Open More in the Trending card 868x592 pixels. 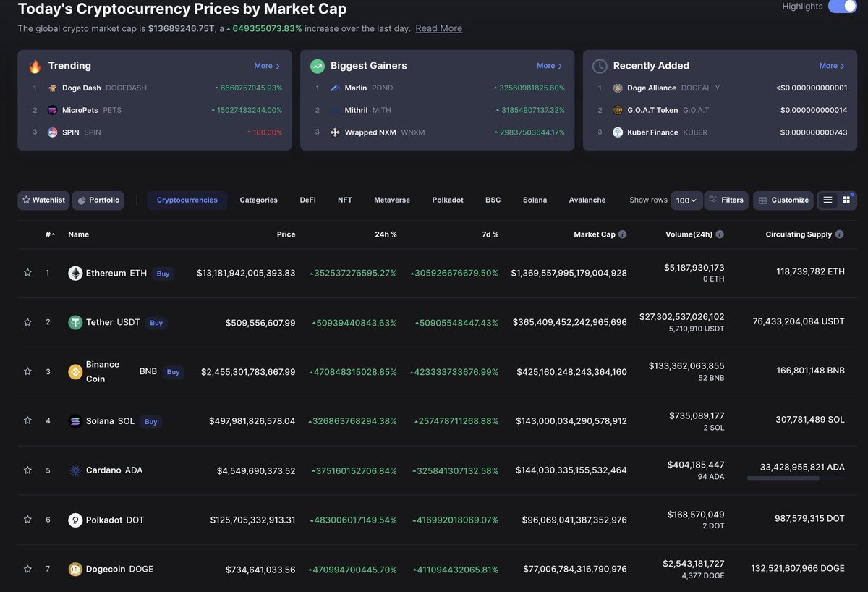click(x=267, y=66)
